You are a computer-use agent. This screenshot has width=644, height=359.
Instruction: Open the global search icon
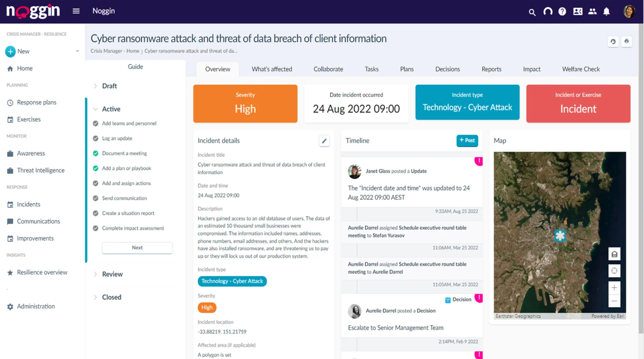532,12
